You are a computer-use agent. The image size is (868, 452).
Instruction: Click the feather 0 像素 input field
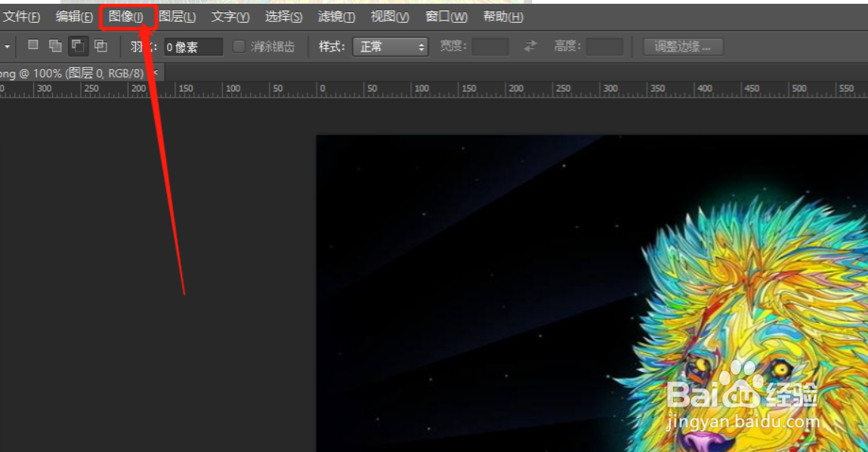coord(193,47)
